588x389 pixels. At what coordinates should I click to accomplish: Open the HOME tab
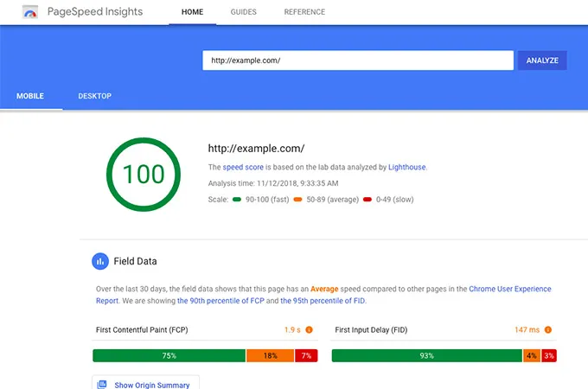(192, 12)
